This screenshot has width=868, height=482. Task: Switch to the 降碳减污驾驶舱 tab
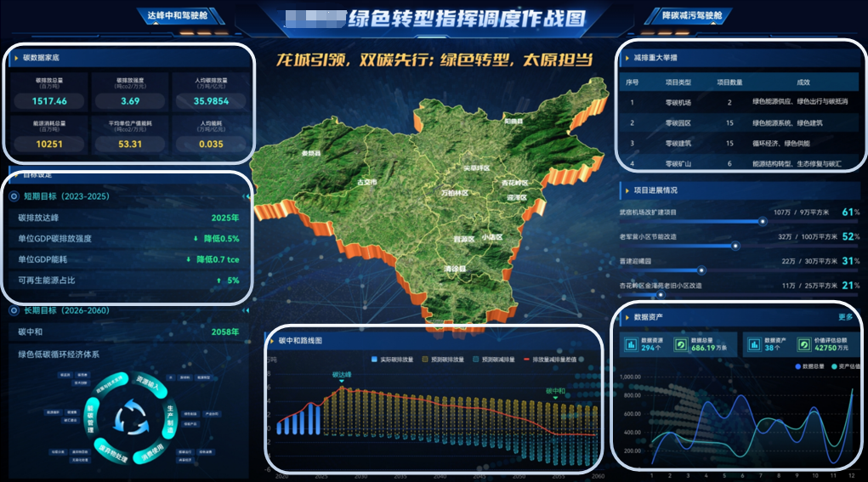point(691,15)
